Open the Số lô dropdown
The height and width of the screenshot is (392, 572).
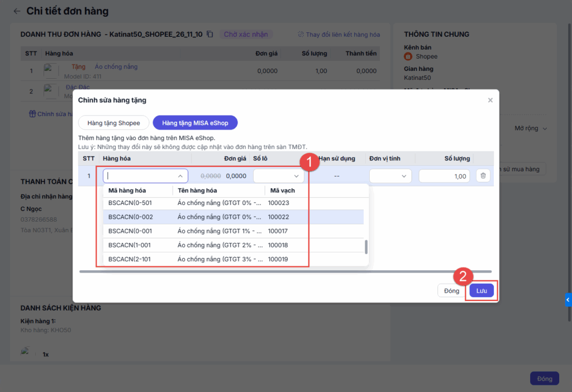279,176
